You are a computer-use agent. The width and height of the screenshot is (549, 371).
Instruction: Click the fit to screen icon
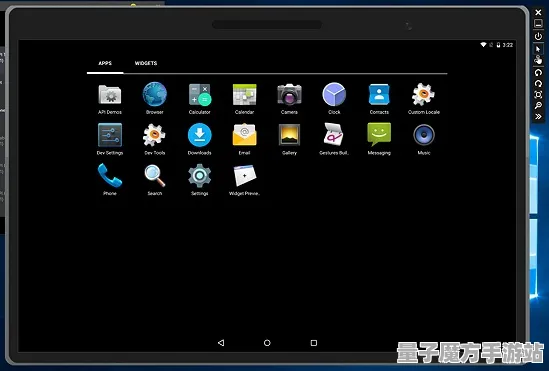click(538, 94)
